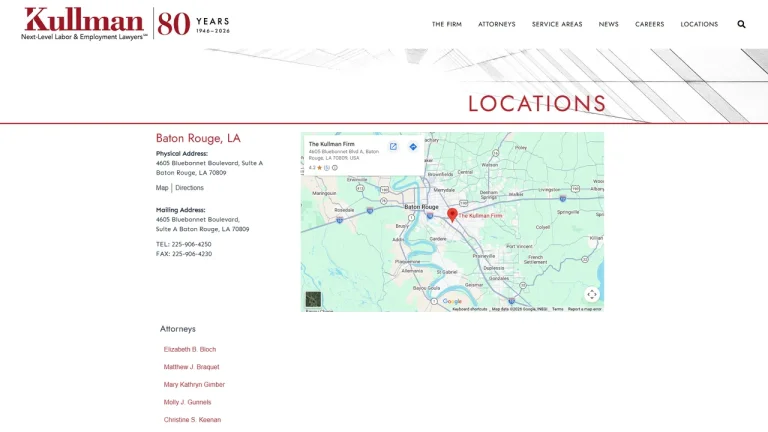Screen dimensions: 768x432
Task: Click The Kullman Firm red map label
Action: 480,216
